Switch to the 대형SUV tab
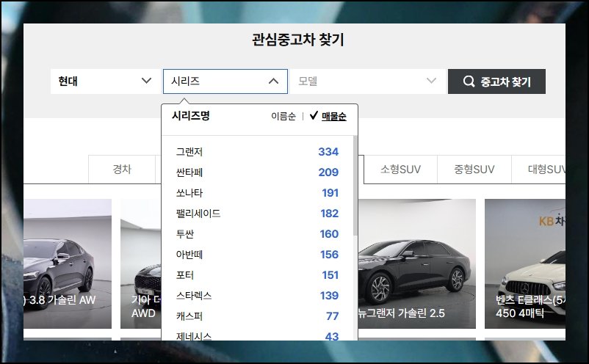589x364 pixels. [x=538, y=170]
